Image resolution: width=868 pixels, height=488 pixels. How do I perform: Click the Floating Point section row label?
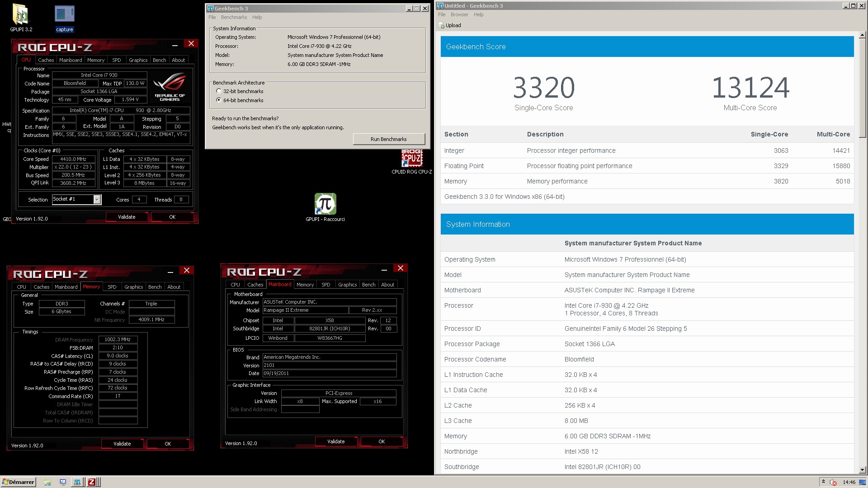coord(464,166)
